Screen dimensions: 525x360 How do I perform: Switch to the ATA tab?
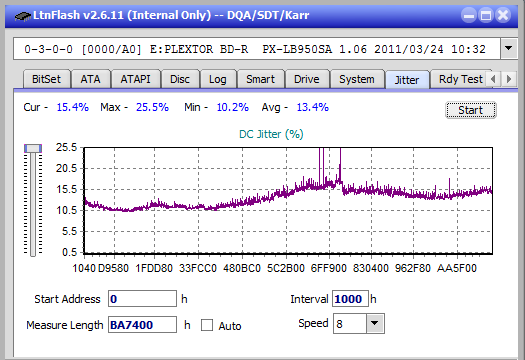pyautogui.click(x=90, y=79)
